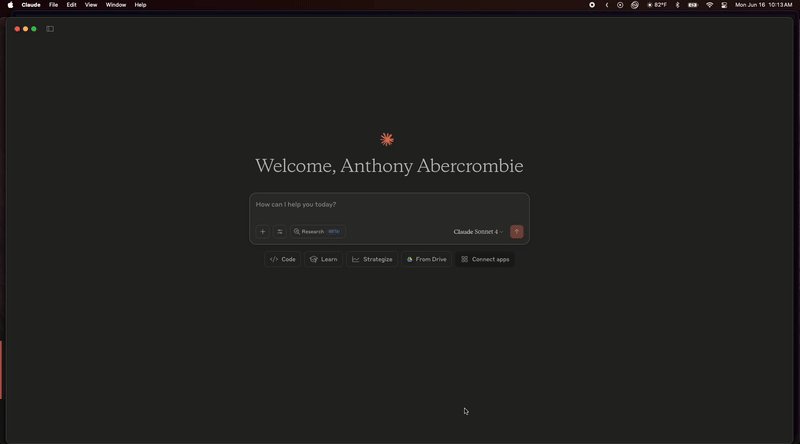800x444 pixels.
Task: Click the date and time display
Action: pyautogui.click(x=763, y=5)
